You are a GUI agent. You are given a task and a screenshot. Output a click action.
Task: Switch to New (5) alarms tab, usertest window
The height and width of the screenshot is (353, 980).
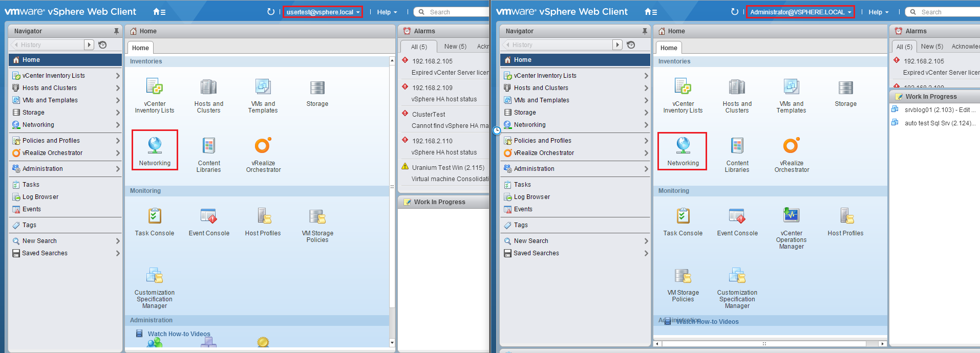coord(455,47)
